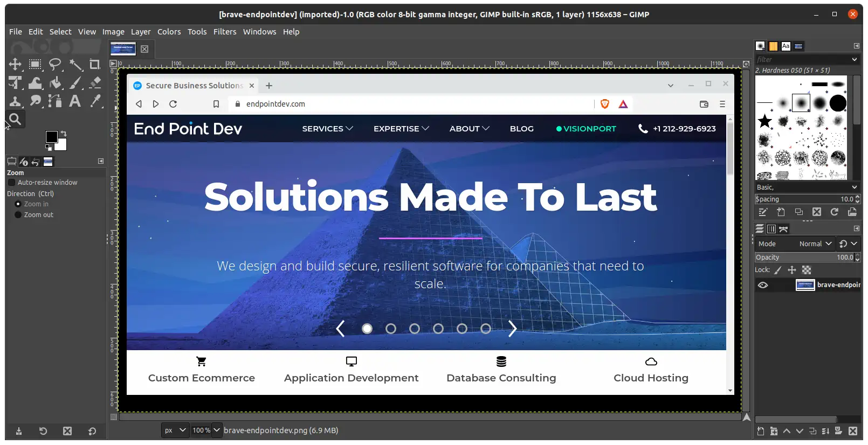Reset tool options to default values
Image resolution: width=868 pixels, height=445 pixels.
[92, 431]
